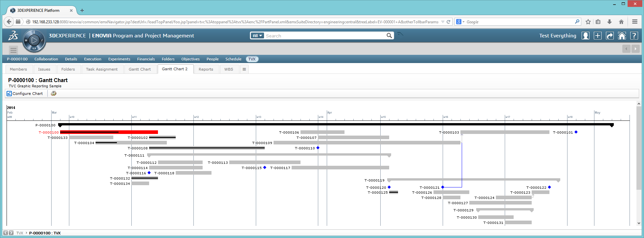Open the user profile icon in header
644x238 pixels.
tap(585, 36)
